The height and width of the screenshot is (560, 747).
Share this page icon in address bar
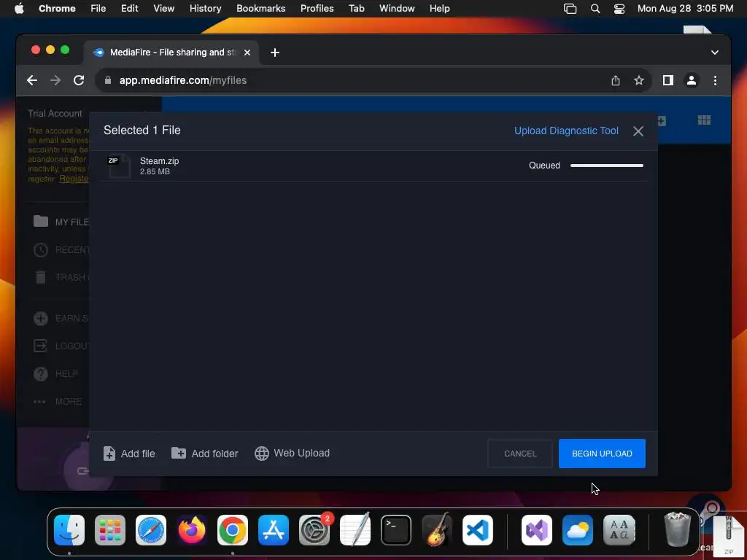[x=616, y=80]
